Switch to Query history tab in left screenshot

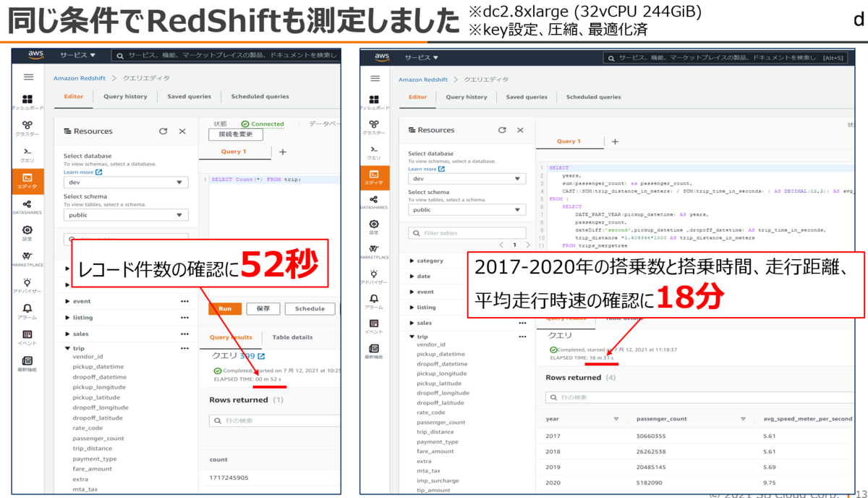(125, 96)
